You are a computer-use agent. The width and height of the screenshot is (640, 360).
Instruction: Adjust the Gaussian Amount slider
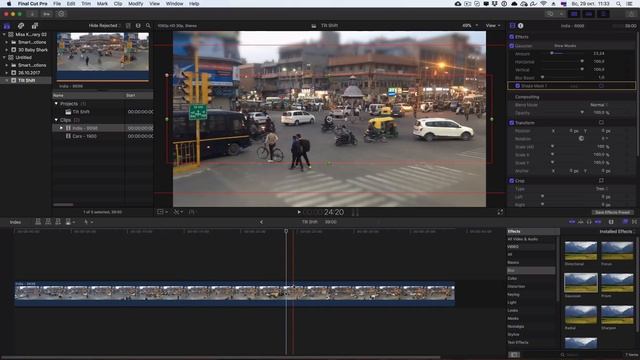pyautogui.click(x=551, y=53)
